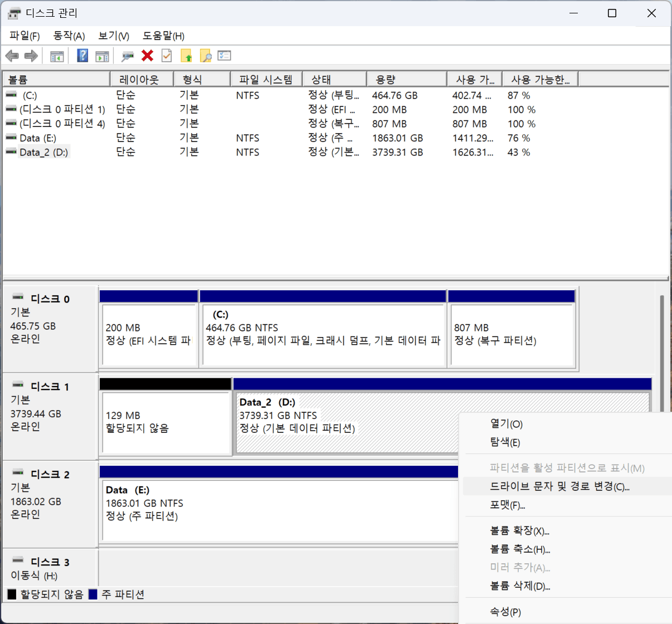Click the folder with green arrow icon
The image size is (672, 624).
[x=186, y=56]
